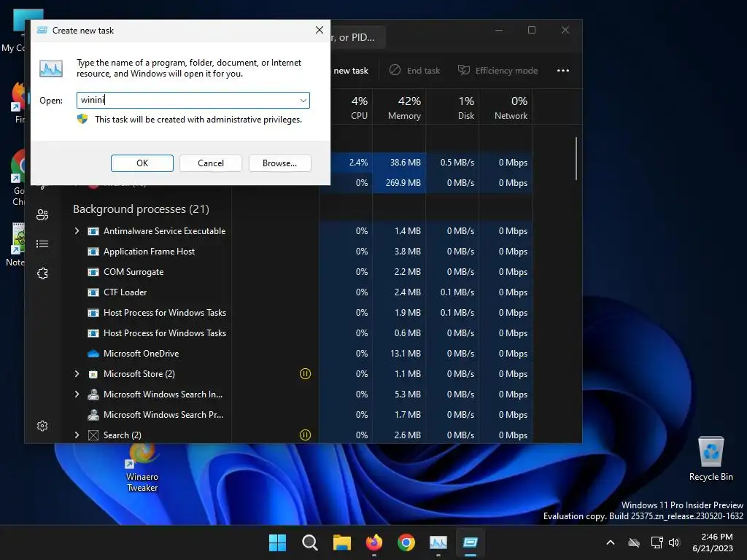Expand Microsoft Windows Search In... row
Screen dimensions: 747x560
(77, 394)
